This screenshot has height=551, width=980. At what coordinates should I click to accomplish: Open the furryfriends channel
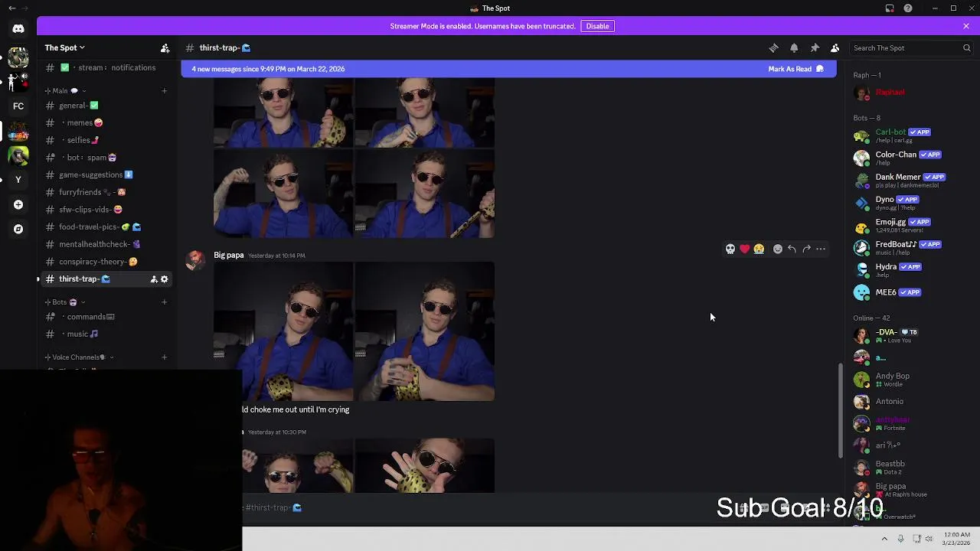click(106, 192)
